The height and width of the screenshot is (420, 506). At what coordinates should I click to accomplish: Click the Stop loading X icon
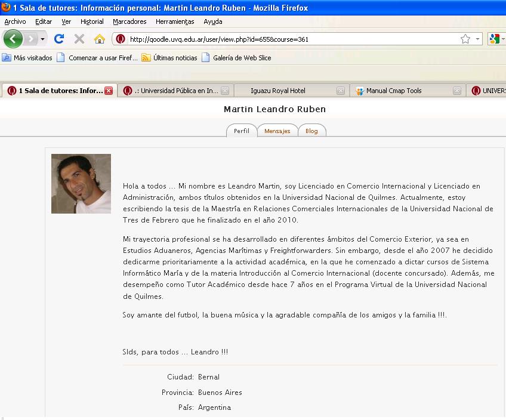tap(79, 39)
